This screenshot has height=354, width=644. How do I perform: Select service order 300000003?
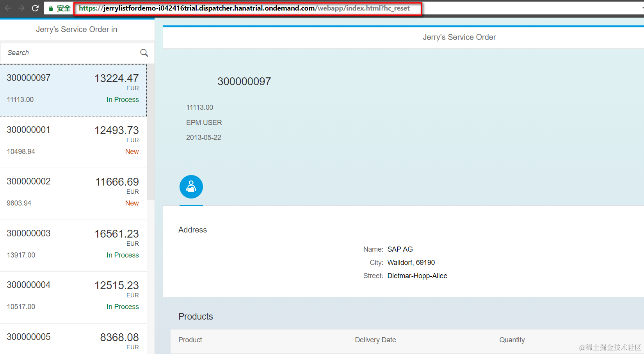click(x=73, y=246)
